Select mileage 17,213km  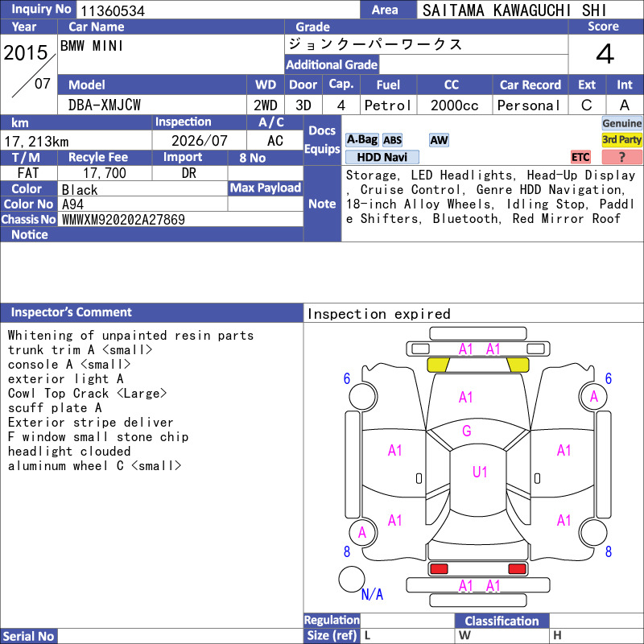coord(36,142)
